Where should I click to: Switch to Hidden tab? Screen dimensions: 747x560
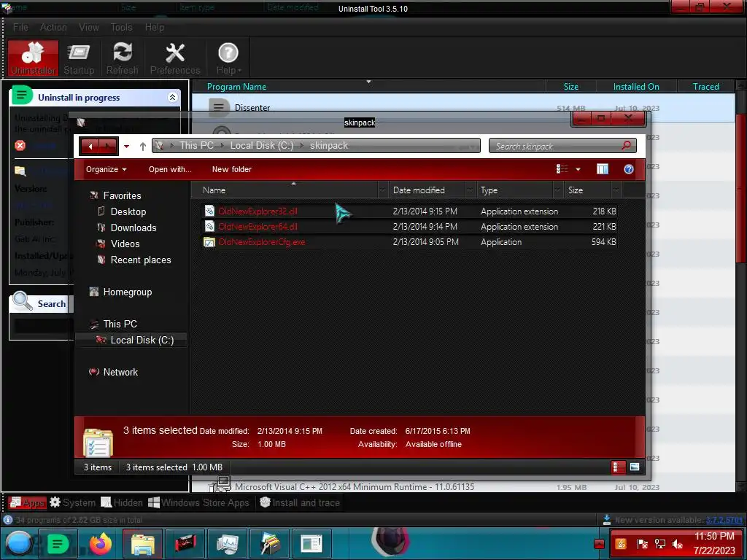click(x=122, y=502)
